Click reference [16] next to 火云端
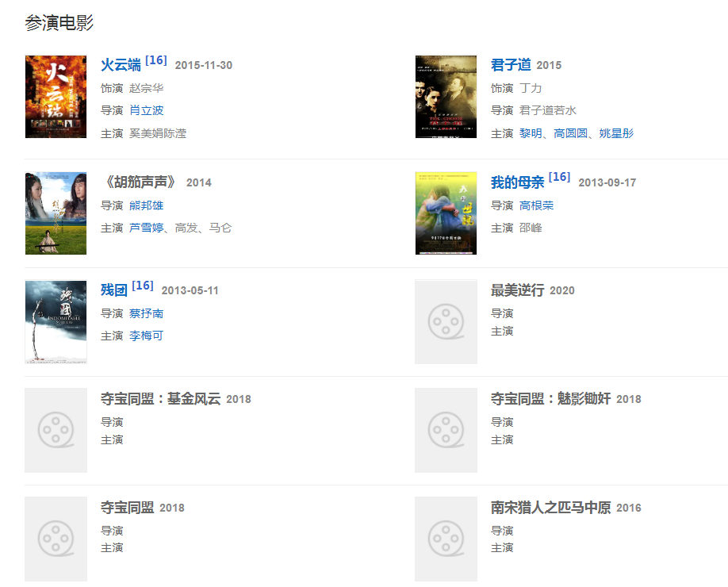This screenshot has height=587, width=728. pos(156,60)
